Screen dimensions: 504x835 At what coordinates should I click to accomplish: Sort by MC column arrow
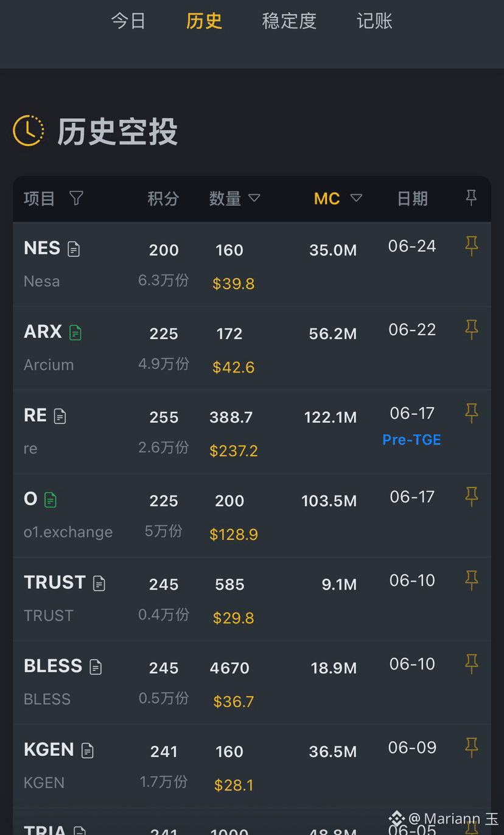click(x=356, y=198)
